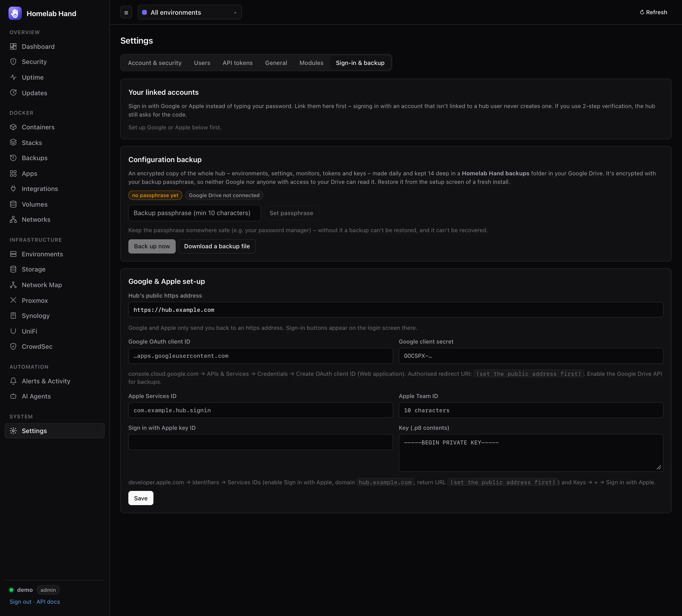Switch to the API tokens tab
Viewport: 682px width, 616px height.
point(238,63)
